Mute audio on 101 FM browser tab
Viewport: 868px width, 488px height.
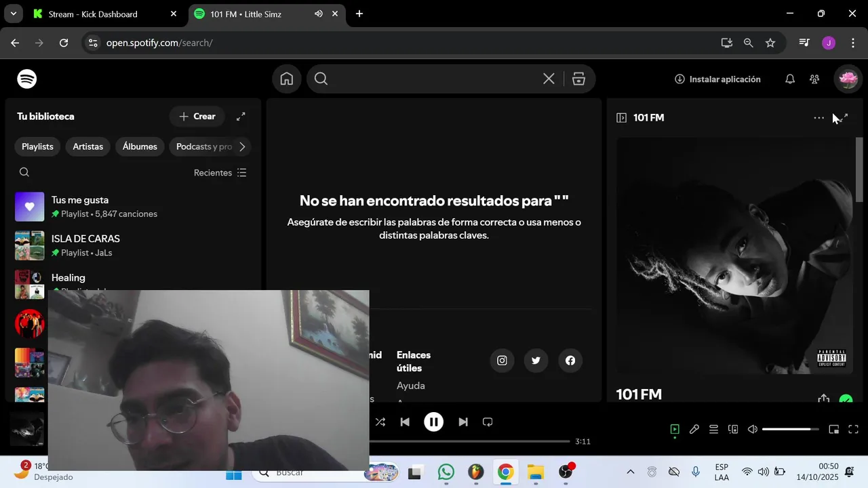coord(319,14)
